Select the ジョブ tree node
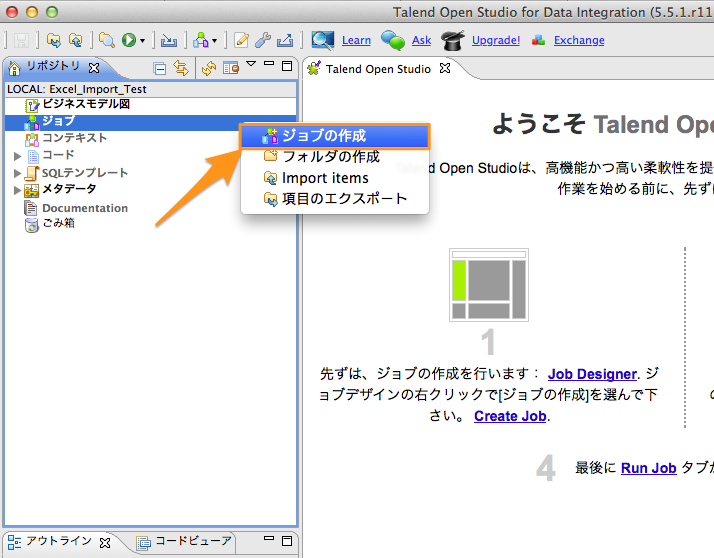This screenshot has height=558, width=714. [x=59, y=121]
